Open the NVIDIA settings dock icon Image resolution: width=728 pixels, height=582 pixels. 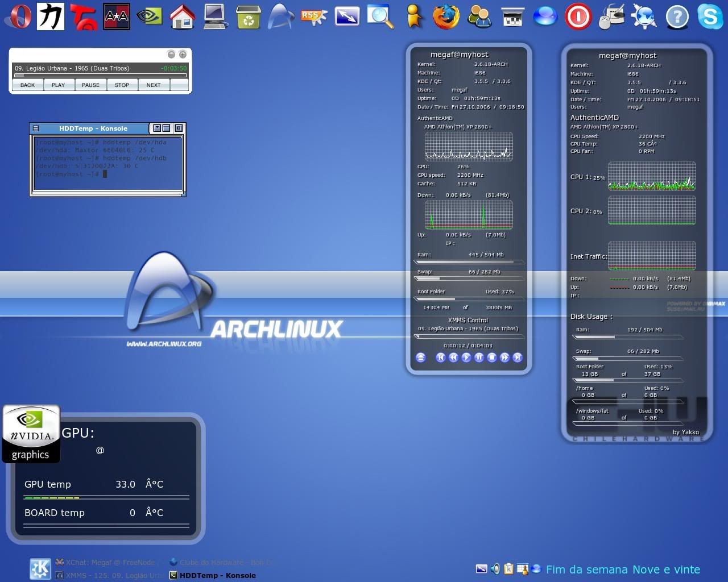150,16
